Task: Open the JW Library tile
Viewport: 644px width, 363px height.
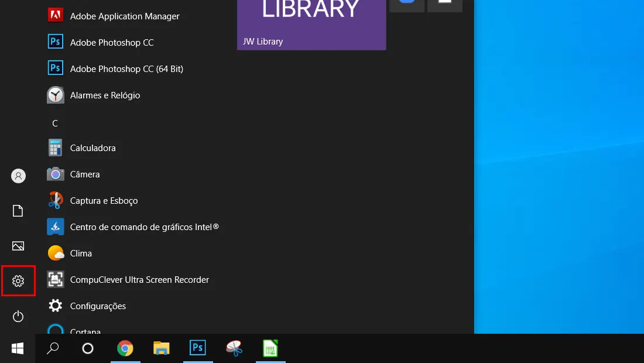Action: 311,25
